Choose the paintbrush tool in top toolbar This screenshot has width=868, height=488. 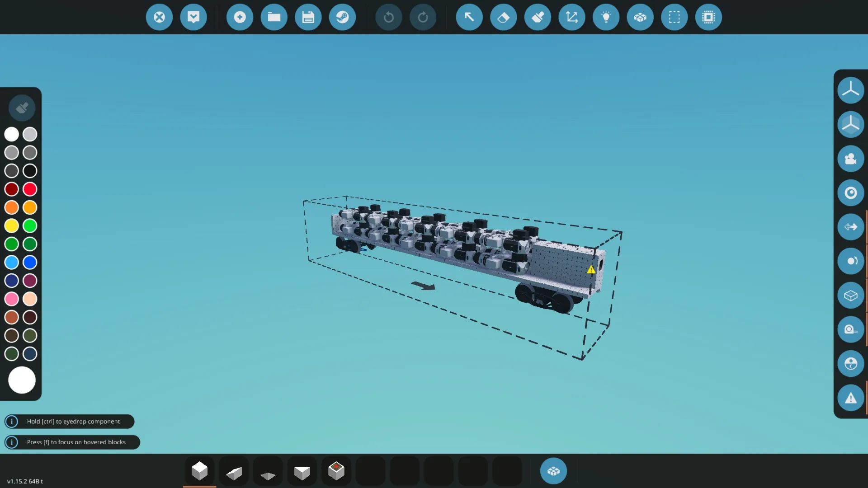tap(538, 17)
